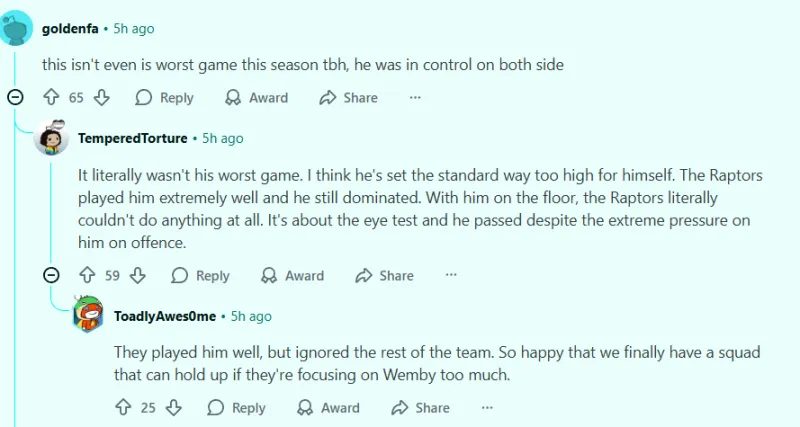Downvote TemperedTorture's comment

click(138, 275)
